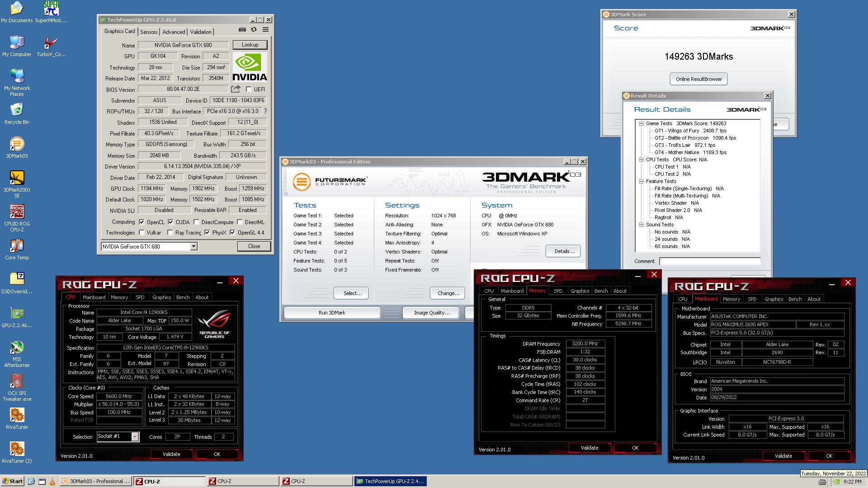Image resolution: width=868 pixels, height=488 pixels.
Task: Click NVIDIA tray icon
Action: (x=836, y=482)
